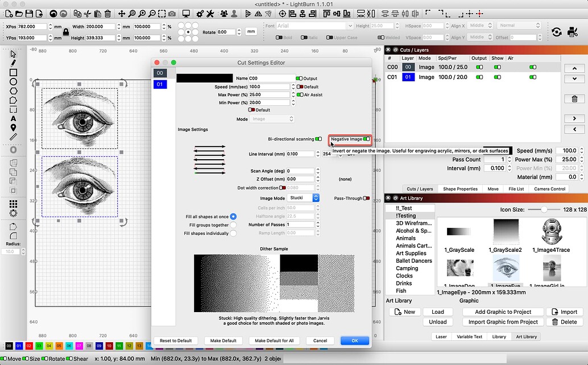This screenshot has width=588, height=365.
Task: Toggle Dot width correction switch
Action: click(x=283, y=188)
